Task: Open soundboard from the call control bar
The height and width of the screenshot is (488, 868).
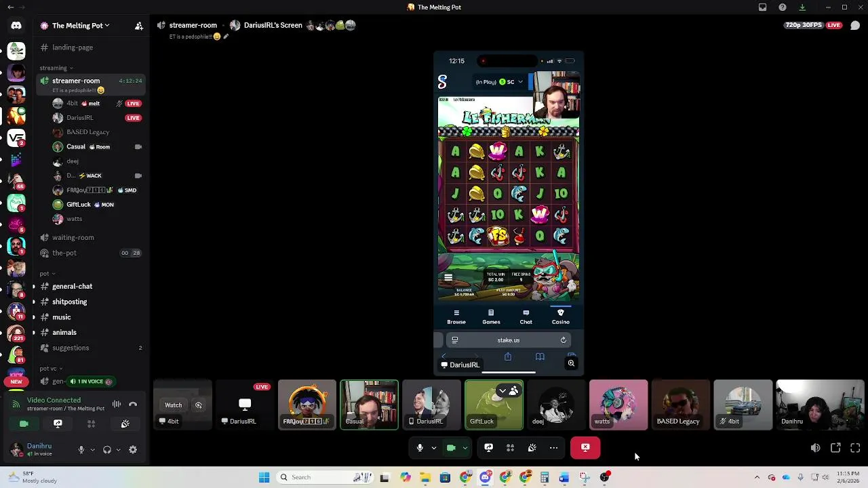Action: [x=532, y=447]
